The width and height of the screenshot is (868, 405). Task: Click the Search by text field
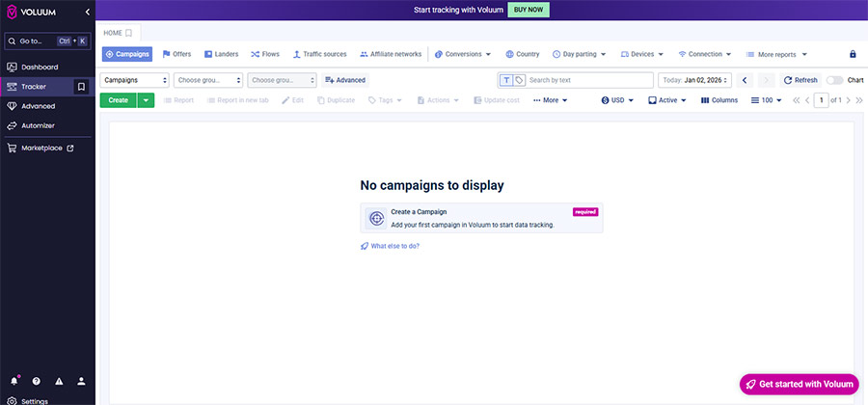(588, 80)
